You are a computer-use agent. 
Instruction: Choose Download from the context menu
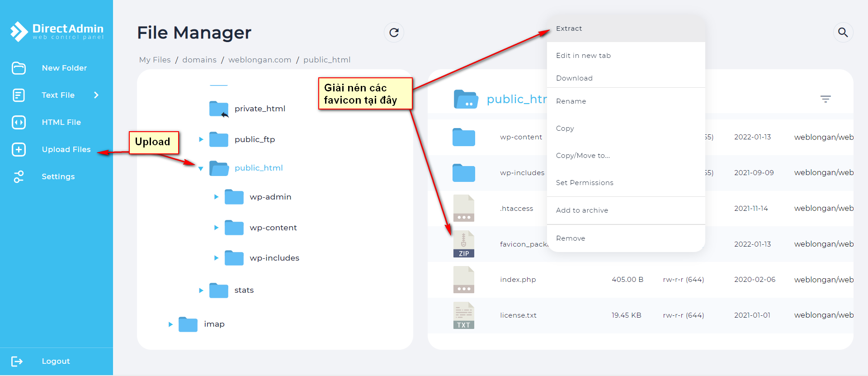(x=626, y=78)
